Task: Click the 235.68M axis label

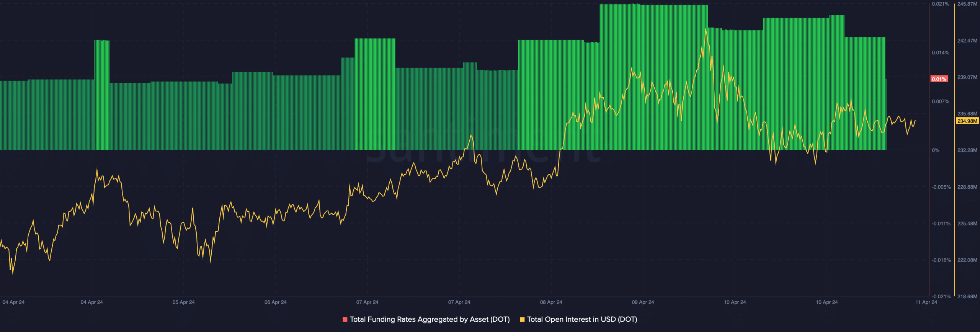Action: 967,114
